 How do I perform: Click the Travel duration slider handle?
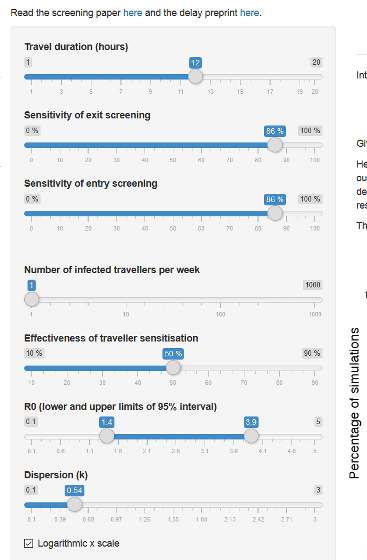tap(195, 76)
